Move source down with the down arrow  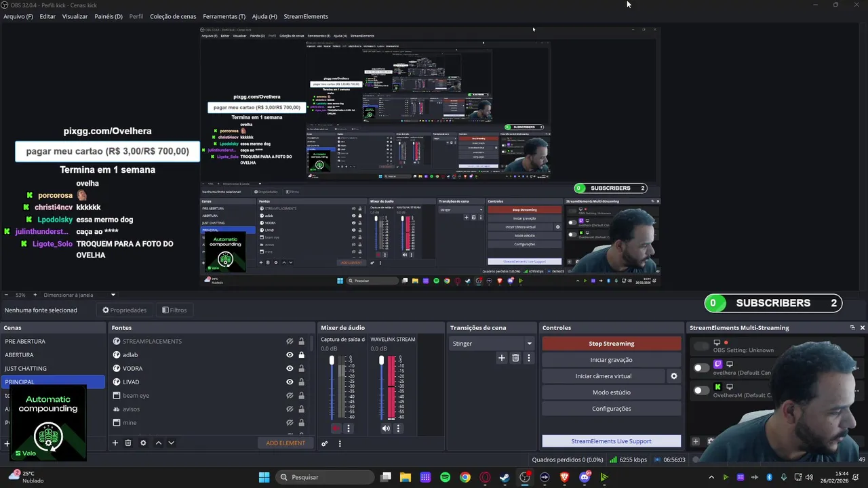(x=171, y=443)
